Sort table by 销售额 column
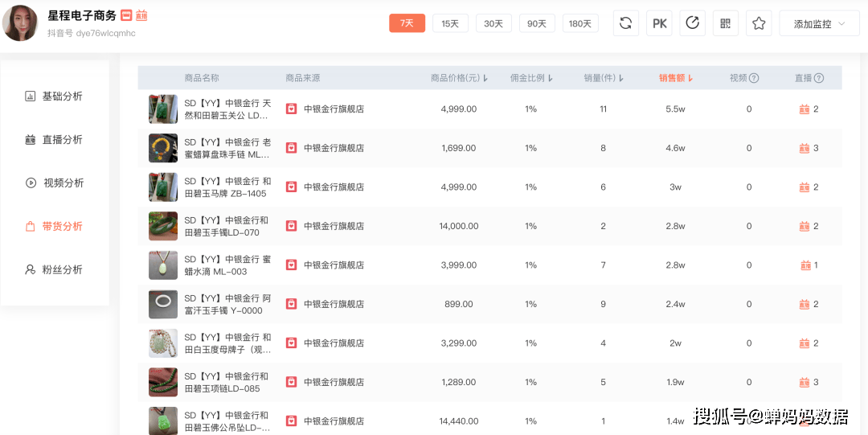This screenshot has width=868, height=435. 676,78
